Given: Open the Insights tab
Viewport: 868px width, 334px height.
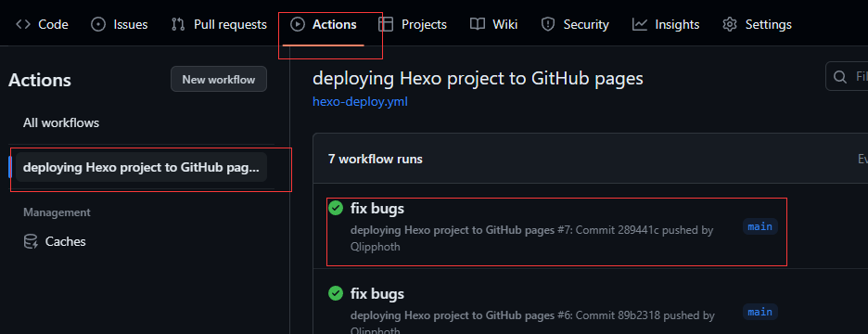Looking at the screenshot, I should [666, 24].
